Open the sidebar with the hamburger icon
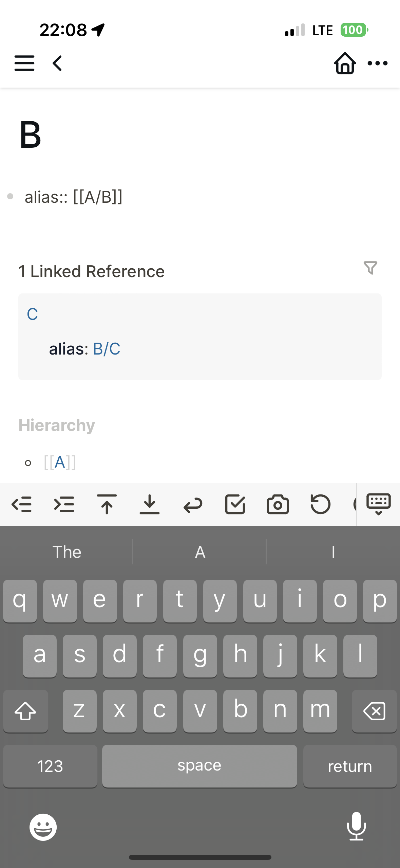The width and height of the screenshot is (400, 868). tap(24, 63)
